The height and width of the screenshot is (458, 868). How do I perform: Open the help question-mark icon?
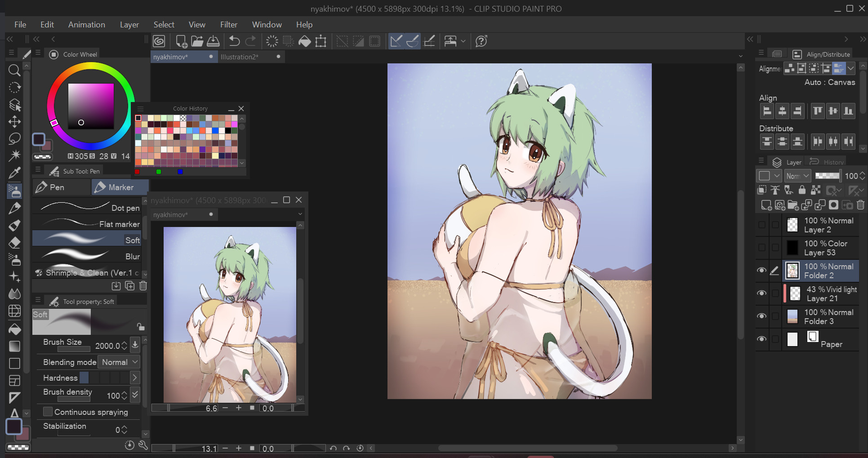tap(481, 41)
